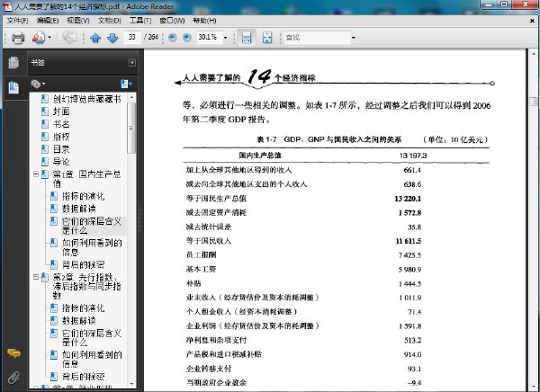Select 数据解读 bookmark under chapter 2
This screenshot has height=392, width=540.
[79, 320]
